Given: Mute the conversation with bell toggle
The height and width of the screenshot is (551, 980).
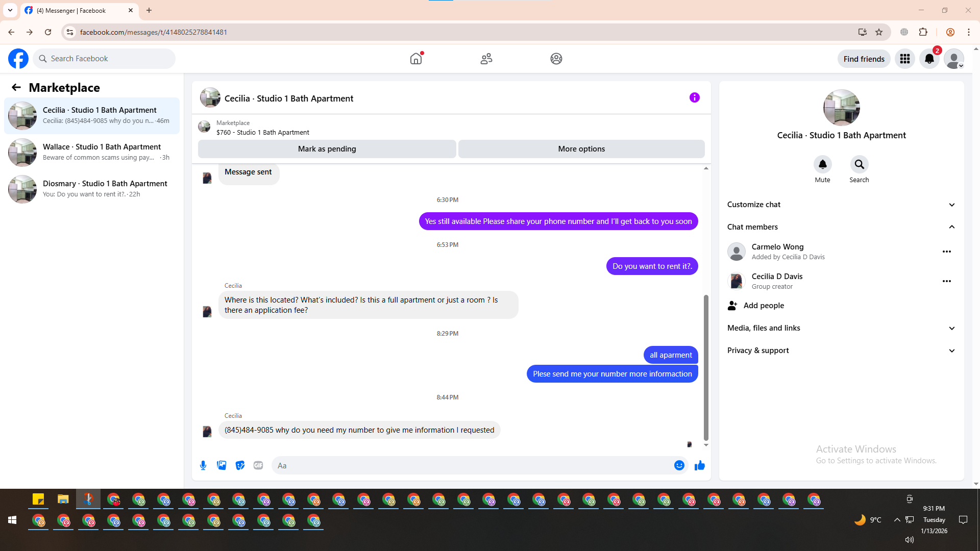Looking at the screenshot, I should 822,165.
